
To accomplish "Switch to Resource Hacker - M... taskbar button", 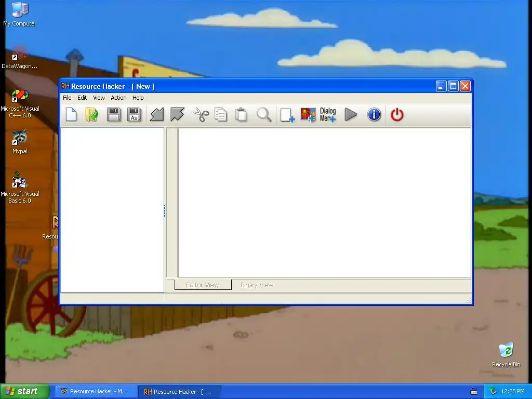I will tap(96, 392).
